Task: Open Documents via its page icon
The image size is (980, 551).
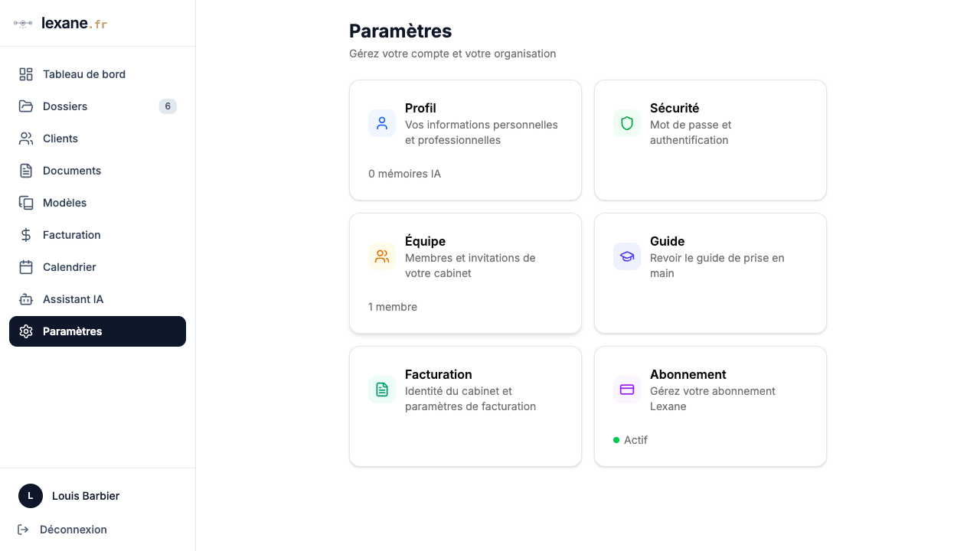Action: [25, 171]
